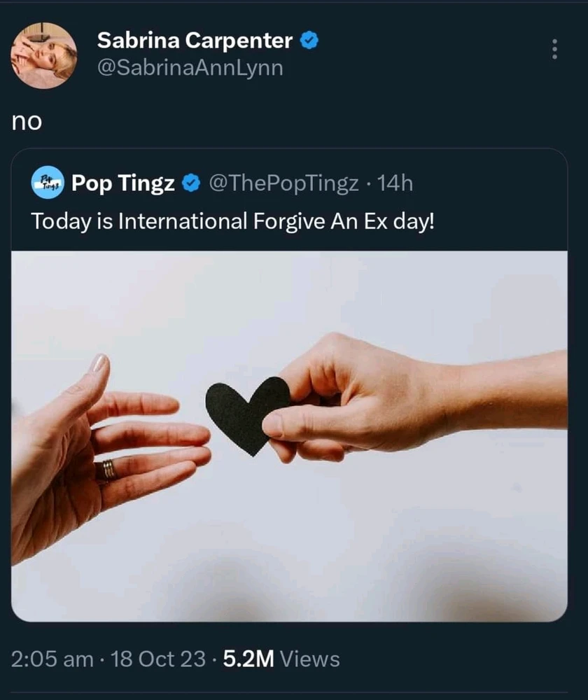The image size is (588, 700).
Task: Tap the gold ring on the left hand
Action: (x=108, y=470)
